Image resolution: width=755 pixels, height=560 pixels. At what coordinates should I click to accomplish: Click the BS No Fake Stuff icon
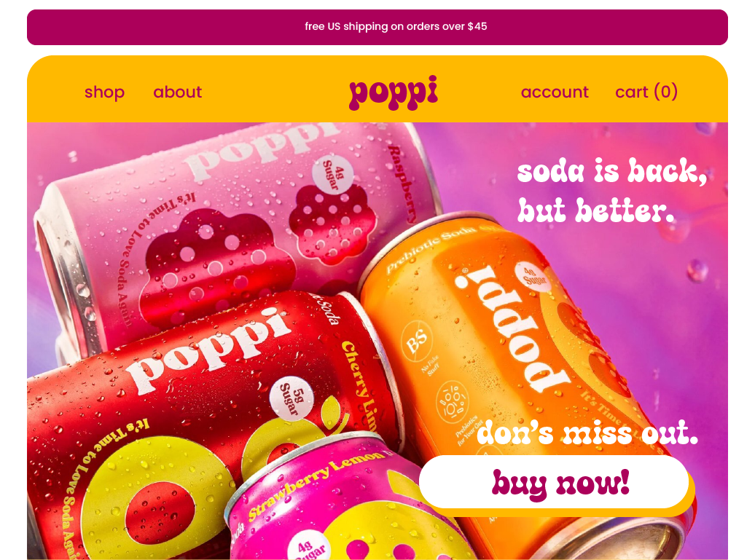417,342
